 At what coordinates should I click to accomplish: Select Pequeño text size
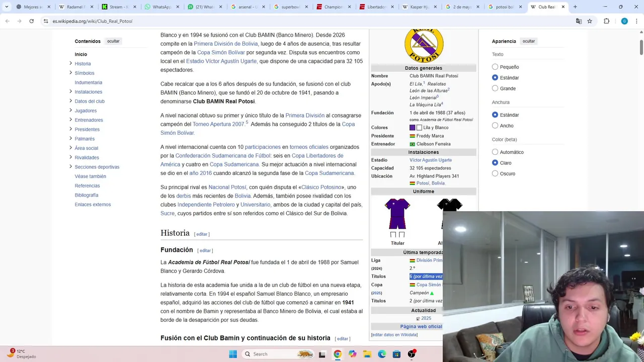(x=495, y=67)
